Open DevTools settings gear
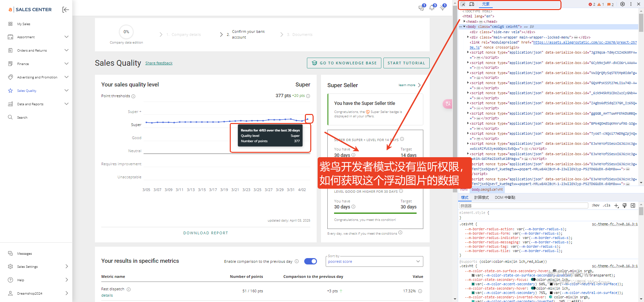 pyautogui.click(x=623, y=4)
